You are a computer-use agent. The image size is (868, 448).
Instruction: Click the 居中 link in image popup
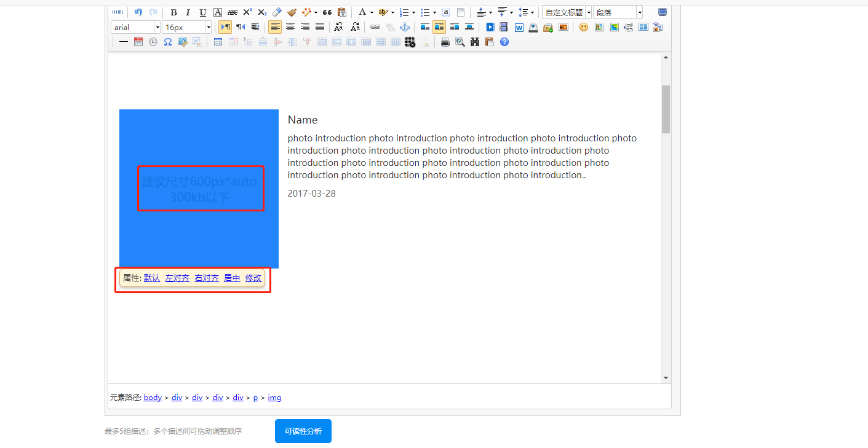pyautogui.click(x=232, y=278)
